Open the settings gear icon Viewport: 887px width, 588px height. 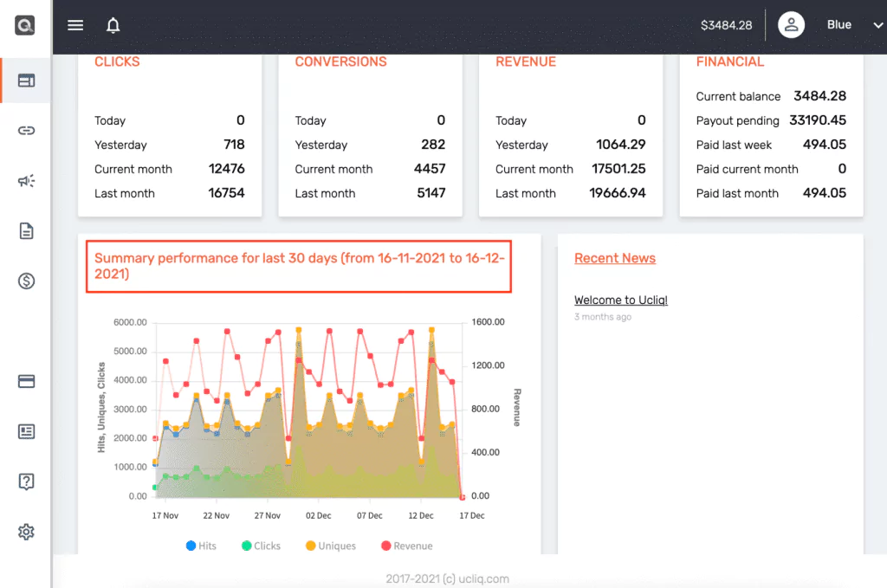click(26, 532)
